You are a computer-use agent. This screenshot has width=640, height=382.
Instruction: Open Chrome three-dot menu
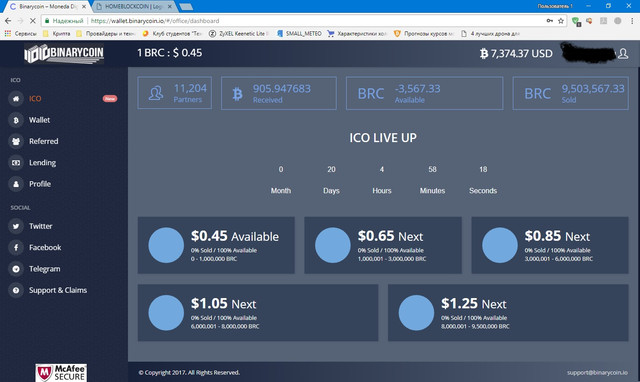(x=632, y=20)
